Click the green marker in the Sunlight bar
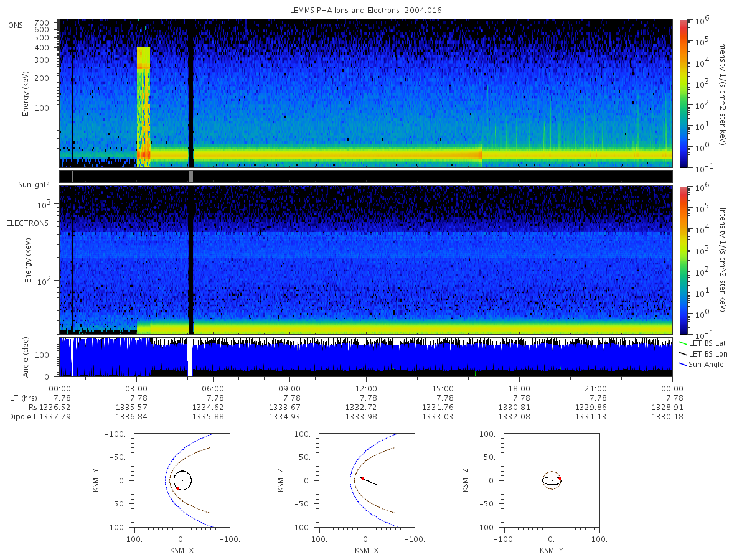Screen dimensions: 747x560 point(430,177)
